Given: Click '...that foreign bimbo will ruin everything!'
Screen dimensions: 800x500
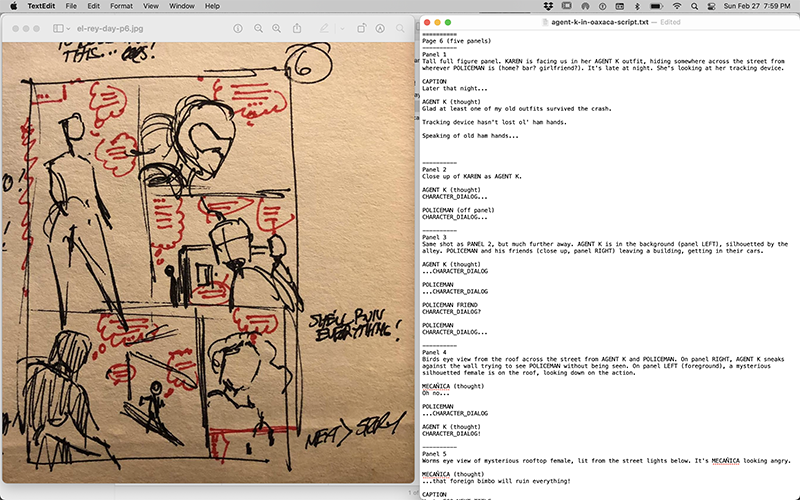Looking at the screenshot, I should [x=496, y=481].
